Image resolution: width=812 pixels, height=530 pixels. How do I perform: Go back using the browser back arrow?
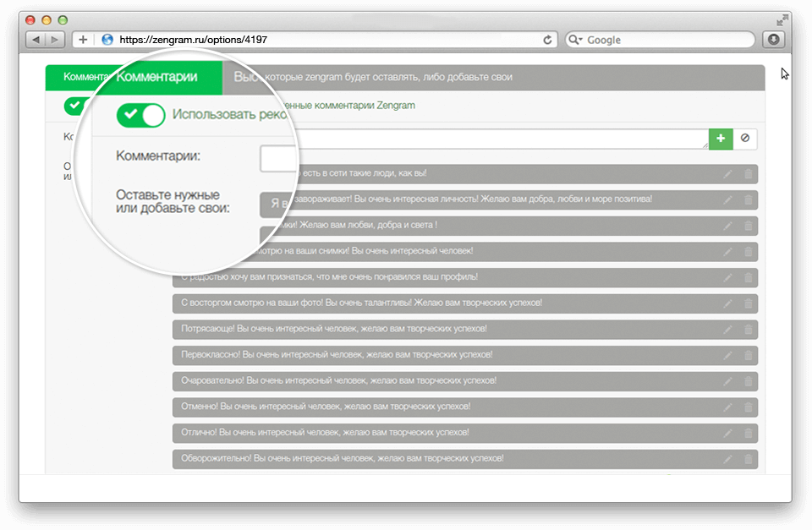(36, 40)
